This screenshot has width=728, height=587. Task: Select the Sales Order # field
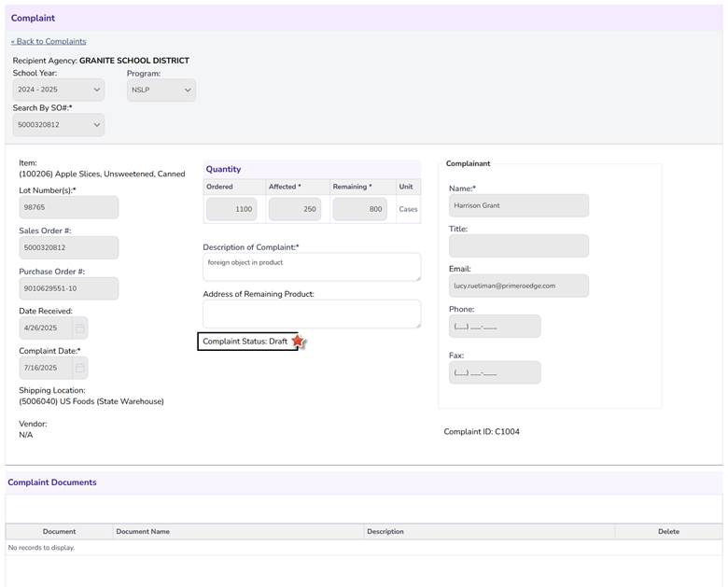[x=69, y=247]
